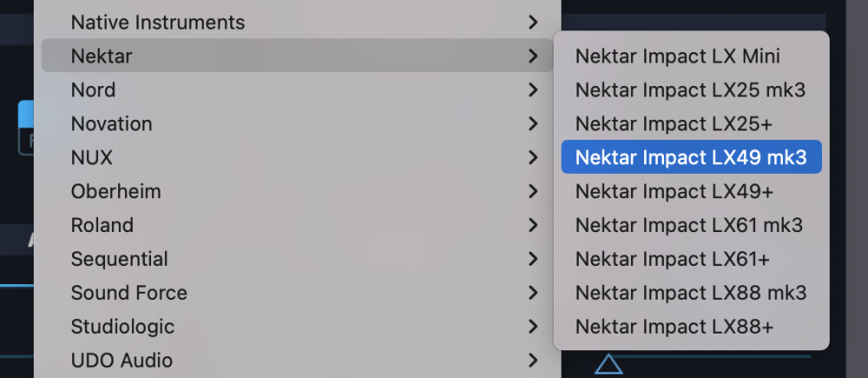The height and width of the screenshot is (378, 868).
Task: Choose Nektar Impact LX Mini
Action: [678, 56]
